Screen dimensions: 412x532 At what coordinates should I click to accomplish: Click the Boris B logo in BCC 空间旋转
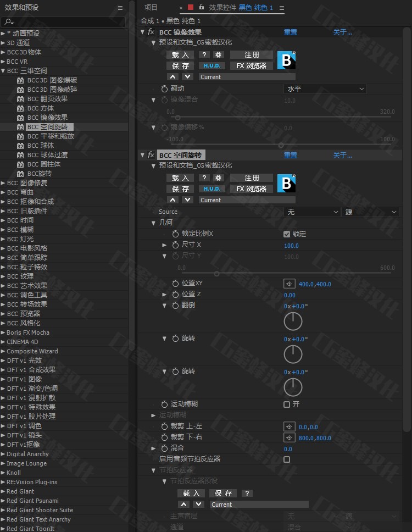287,184
